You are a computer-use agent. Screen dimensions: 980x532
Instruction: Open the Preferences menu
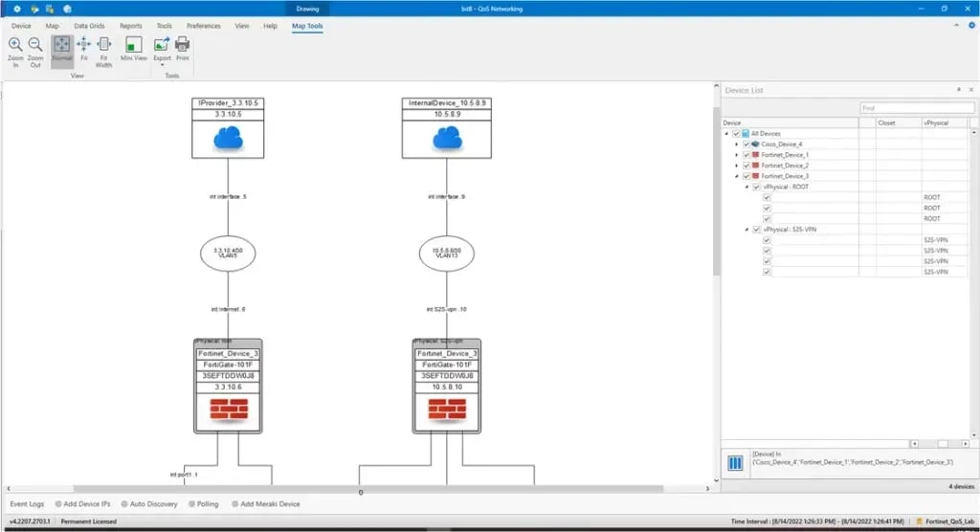tap(203, 26)
